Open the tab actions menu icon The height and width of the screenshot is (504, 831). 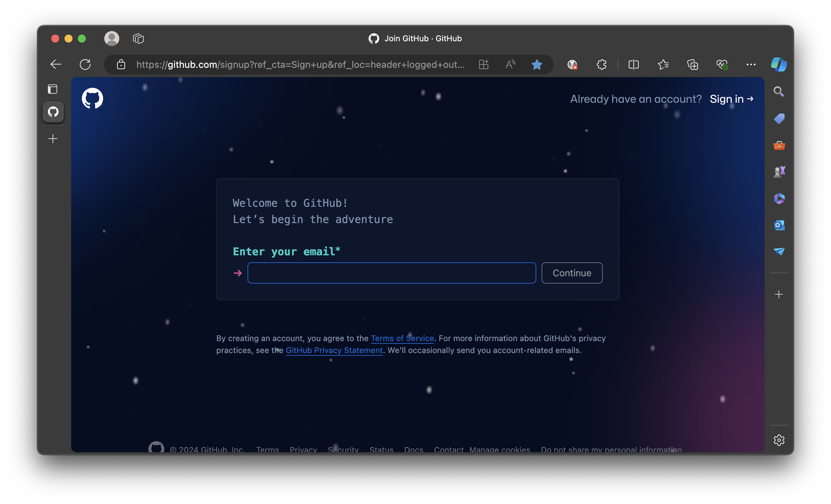(x=53, y=89)
